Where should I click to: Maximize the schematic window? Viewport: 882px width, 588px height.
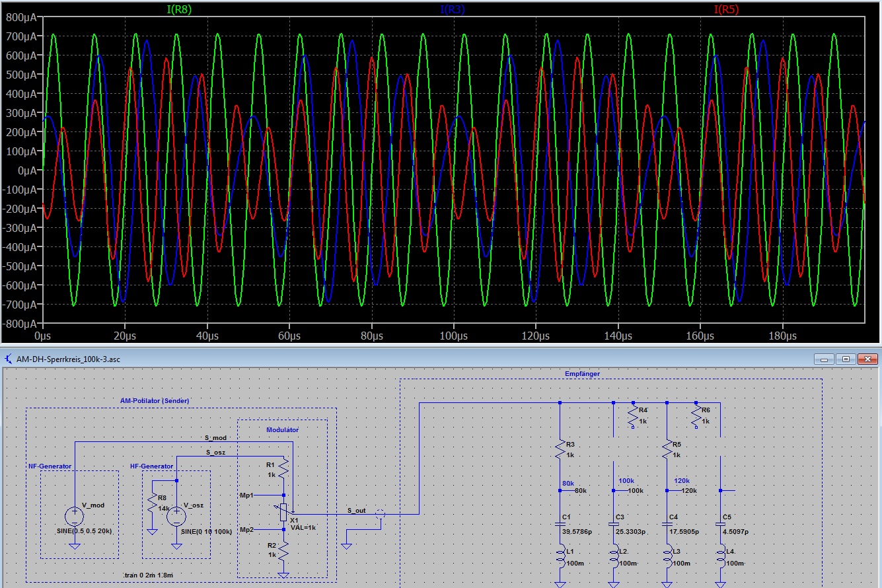click(x=846, y=359)
